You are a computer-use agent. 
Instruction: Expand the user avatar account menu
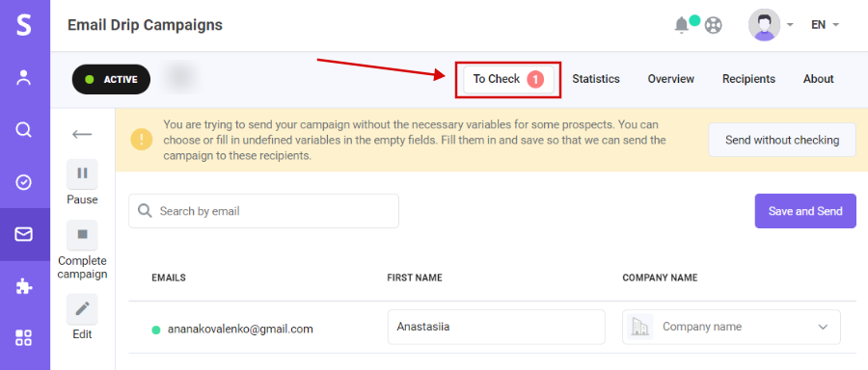point(771,25)
